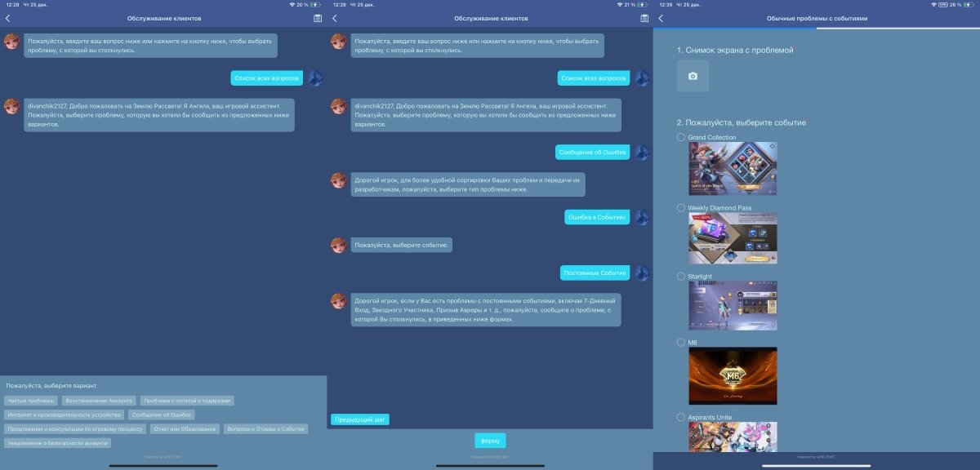Open the 'форму' button below the chat
The image size is (980, 470).
point(490,441)
